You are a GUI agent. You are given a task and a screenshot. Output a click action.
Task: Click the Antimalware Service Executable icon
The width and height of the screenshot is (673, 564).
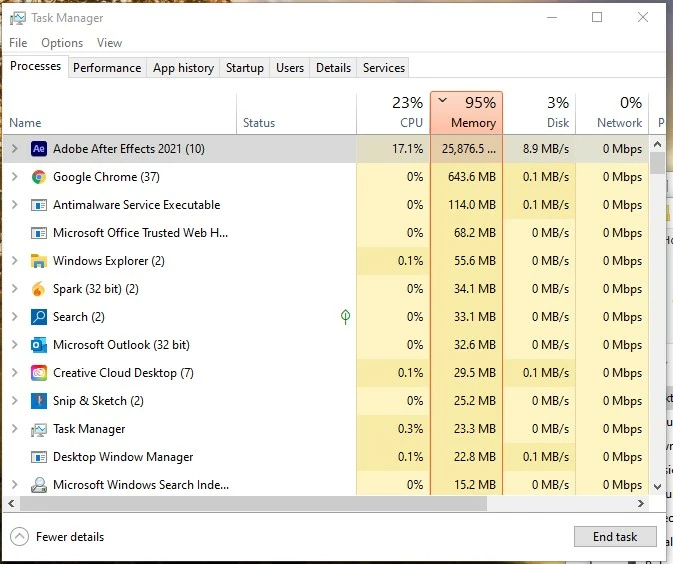(x=39, y=205)
